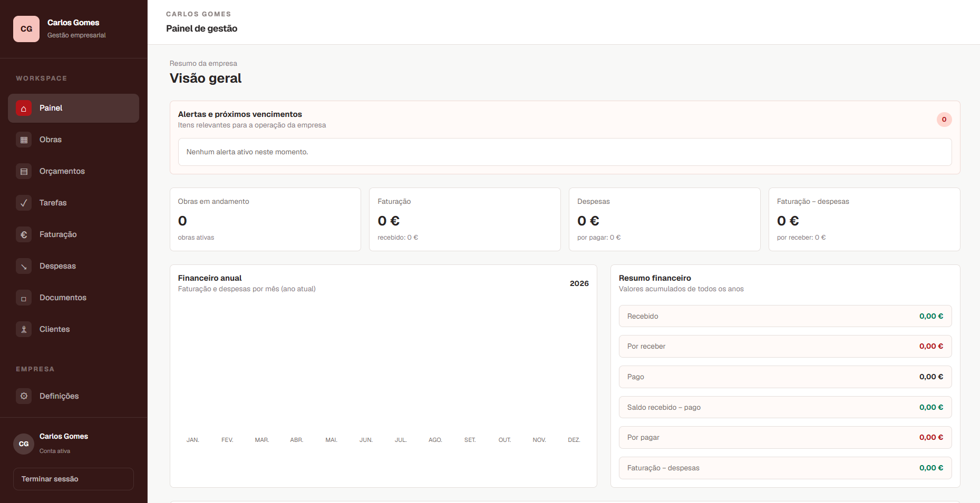Viewport: 980px width, 503px height.
Task: Click the Clientes person icon
Action: click(x=24, y=330)
